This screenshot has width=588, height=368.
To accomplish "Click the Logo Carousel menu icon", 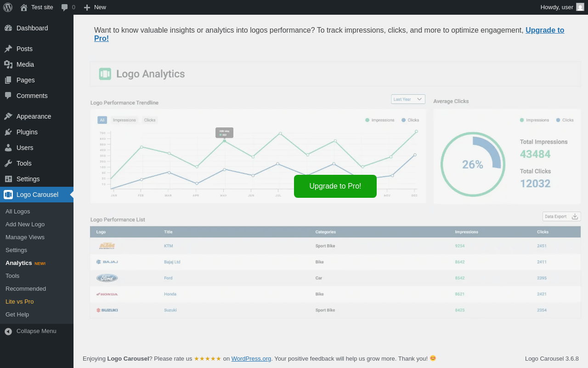I will coord(8,195).
